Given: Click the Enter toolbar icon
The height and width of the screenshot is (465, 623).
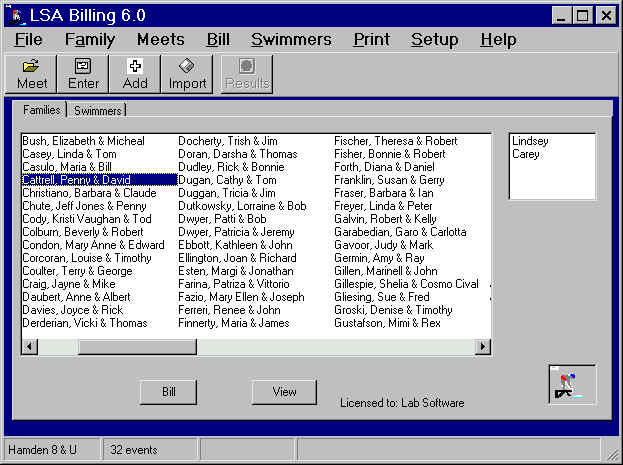Looking at the screenshot, I should click(x=83, y=74).
